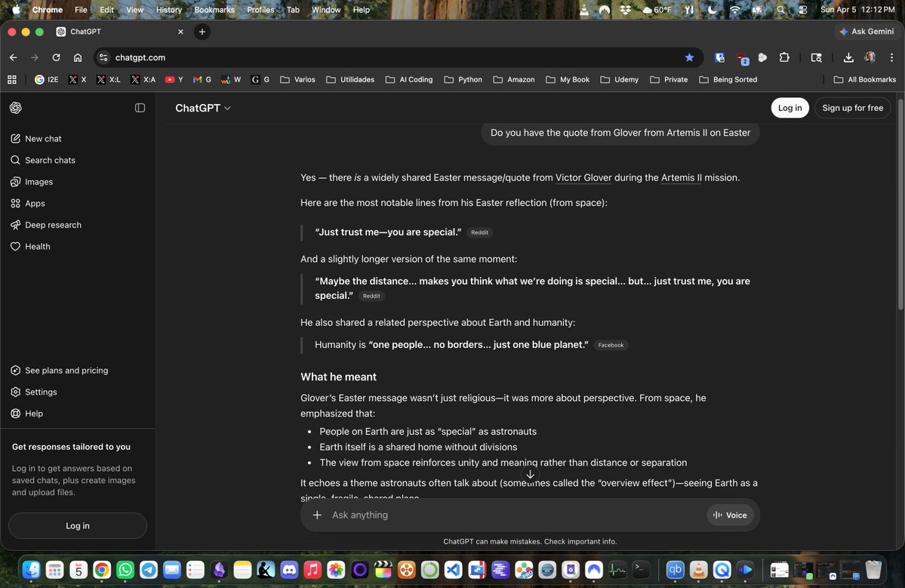Go forward in Chrome
905x588 pixels.
point(35,57)
